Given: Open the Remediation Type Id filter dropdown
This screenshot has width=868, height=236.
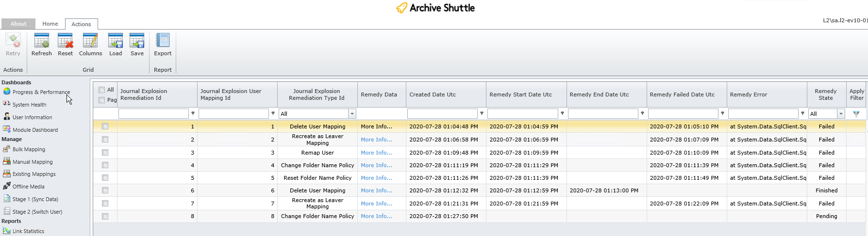Looking at the screenshot, I should point(352,114).
